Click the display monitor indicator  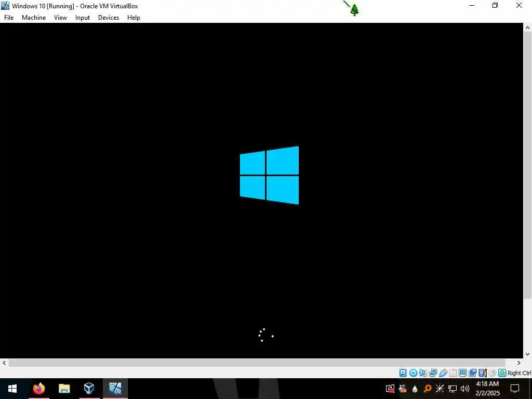coord(462,373)
